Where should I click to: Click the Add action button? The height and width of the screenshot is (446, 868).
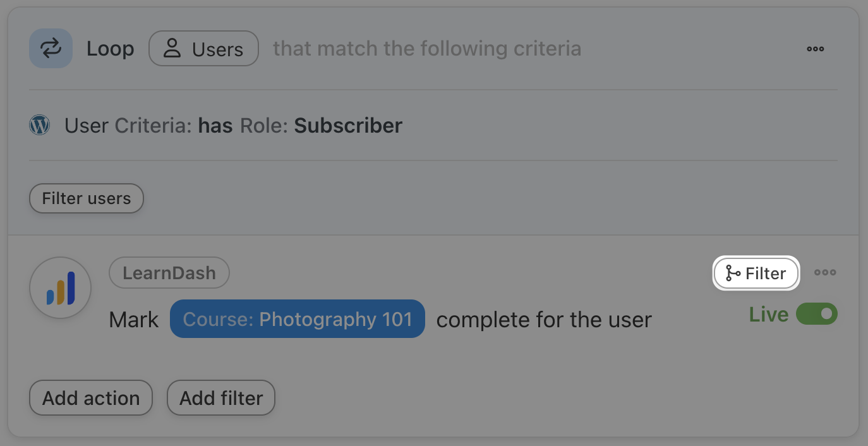pyautogui.click(x=91, y=398)
